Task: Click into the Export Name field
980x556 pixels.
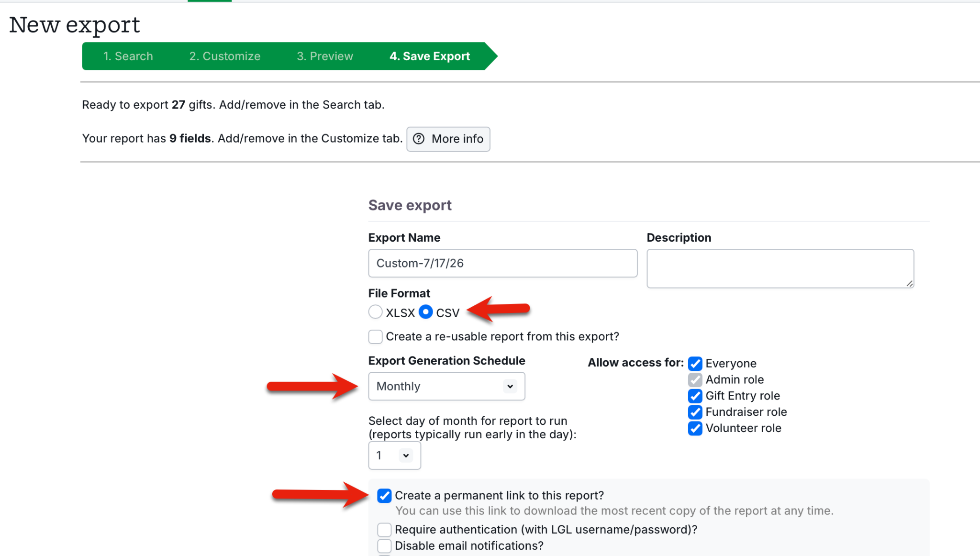Action: 502,263
